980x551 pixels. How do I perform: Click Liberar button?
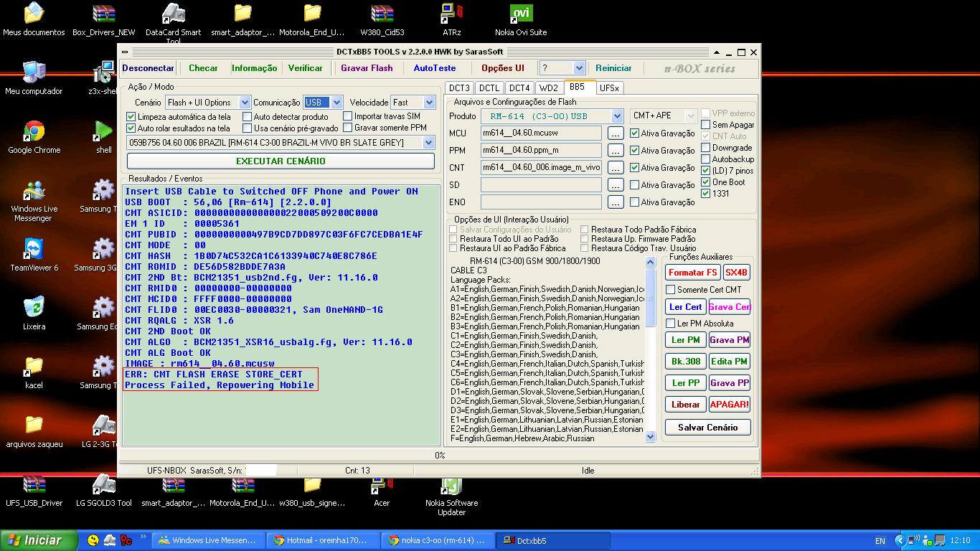click(x=685, y=404)
